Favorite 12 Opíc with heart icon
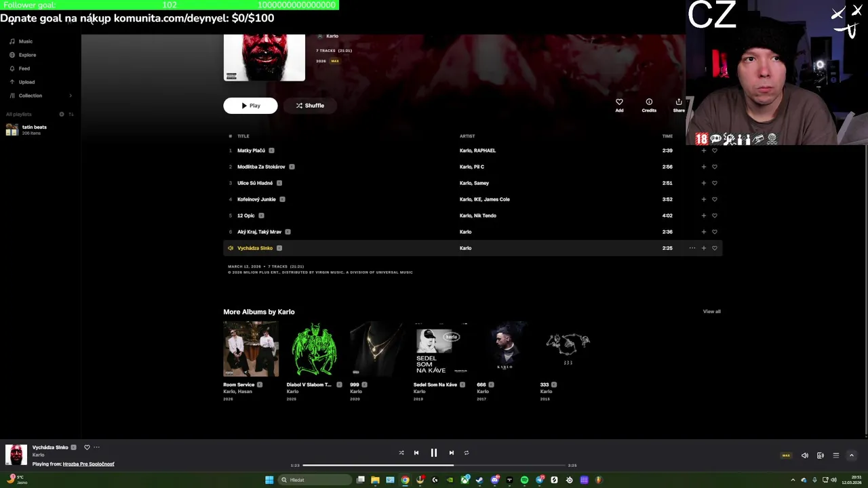 [714, 216]
